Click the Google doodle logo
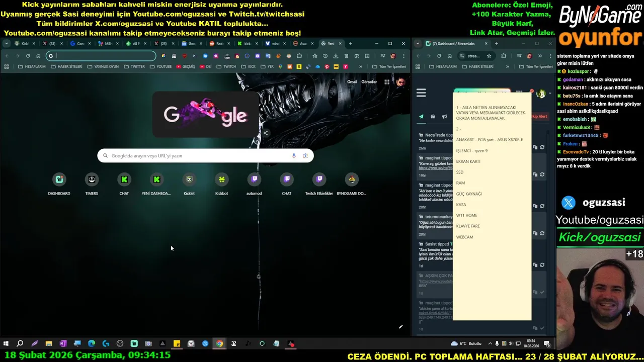 click(x=206, y=115)
